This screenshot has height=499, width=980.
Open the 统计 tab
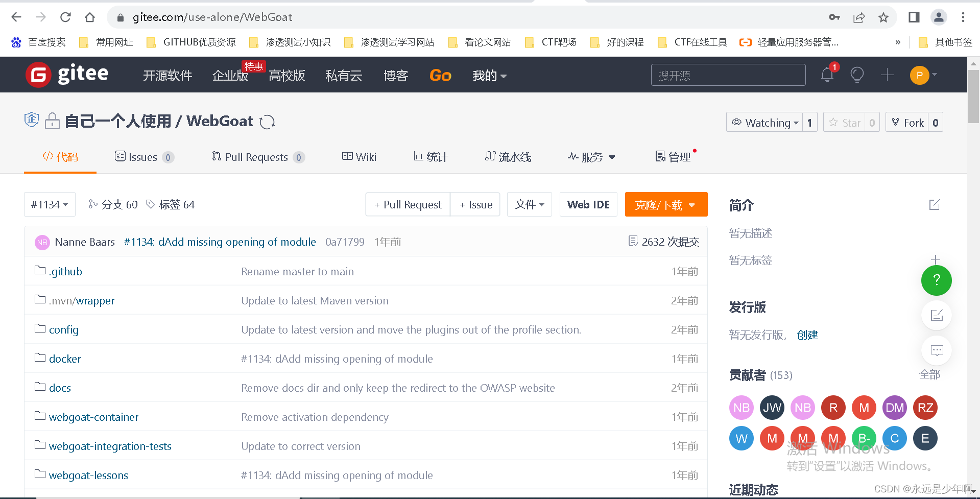(x=431, y=157)
